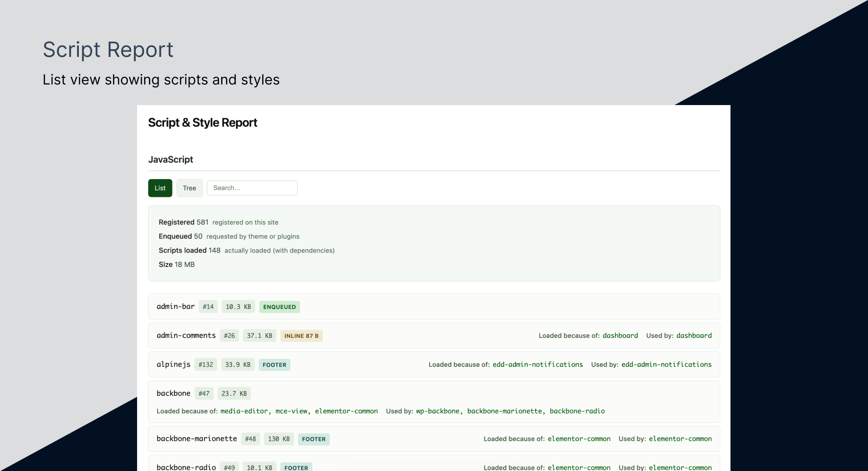Viewport: 868px width, 471px height.
Task: Select the admin-bar script row
Action: pos(434,306)
